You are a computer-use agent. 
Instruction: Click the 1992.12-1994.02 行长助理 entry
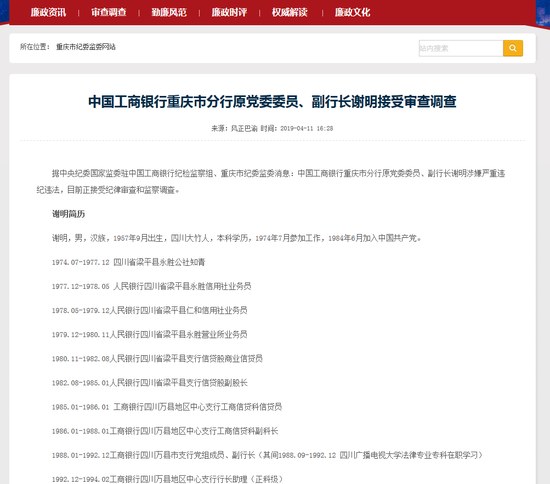[167, 479]
